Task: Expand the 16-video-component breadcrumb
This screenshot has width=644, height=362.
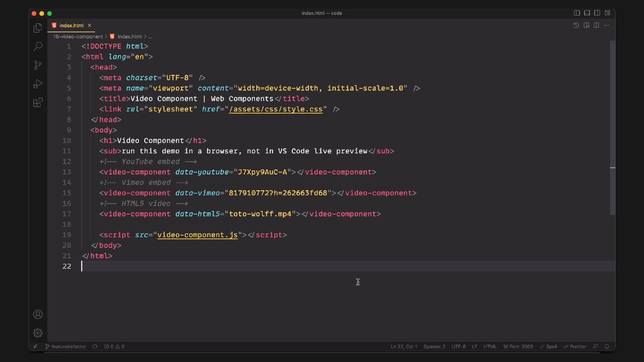Action: click(78, 37)
